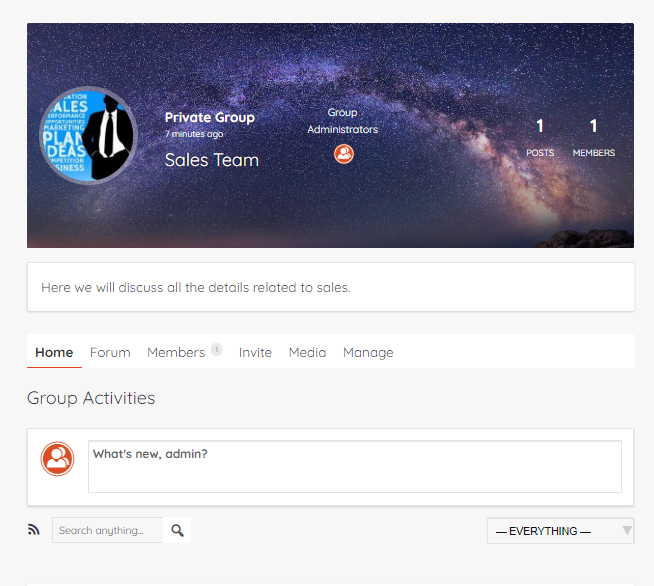Image resolution: width=654 pixels, height=586 pixels.
Task: Open the Forum tab
Action: [110, 352]
